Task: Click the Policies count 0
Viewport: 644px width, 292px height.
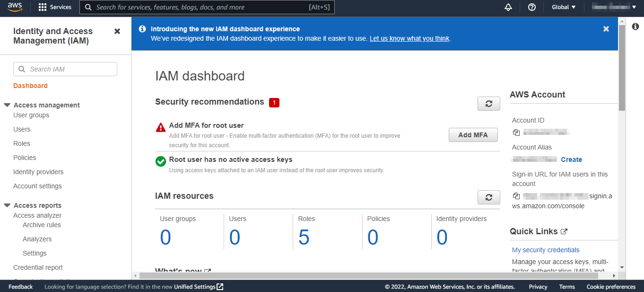Action: coord(373,237)
